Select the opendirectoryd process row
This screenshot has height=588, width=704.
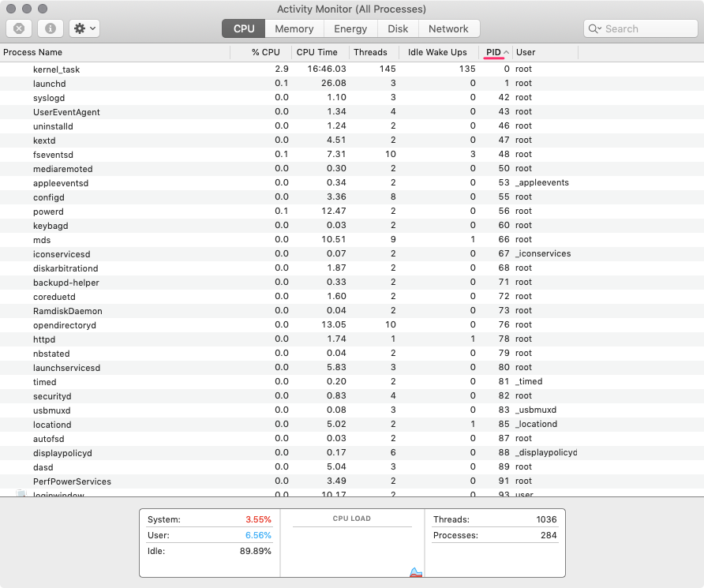click(x=352, y=325)
